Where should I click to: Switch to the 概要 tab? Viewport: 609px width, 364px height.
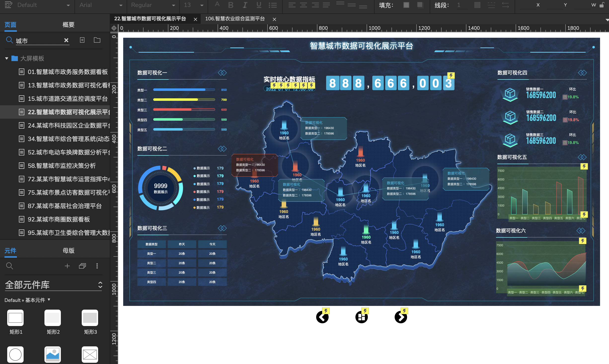68,25
